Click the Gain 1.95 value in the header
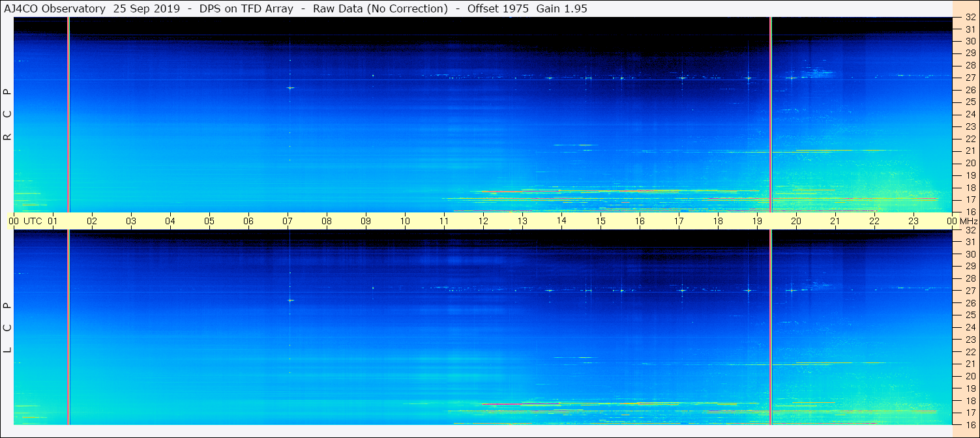This screenshot has width=980, height=438. (x=561, y=8)
